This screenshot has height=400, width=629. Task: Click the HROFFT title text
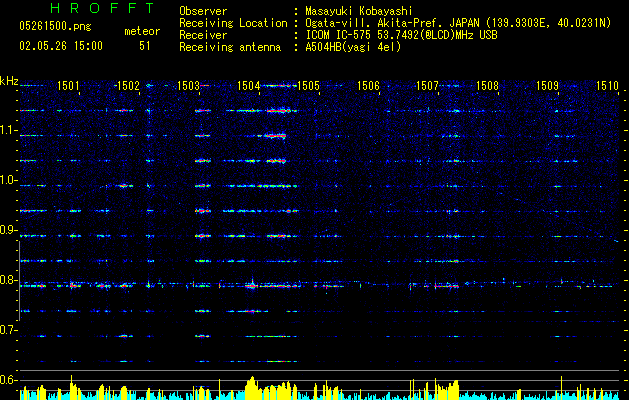(x=103, y=8)
